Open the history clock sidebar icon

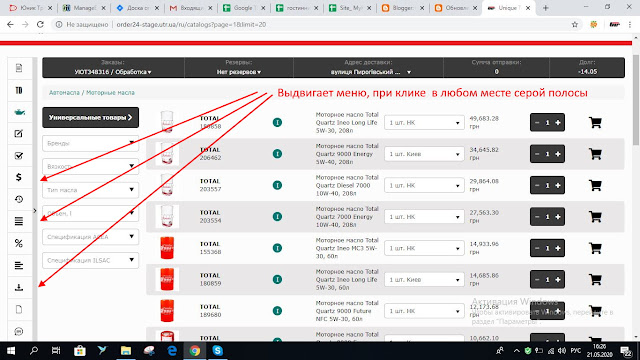[x=19, y=199]
